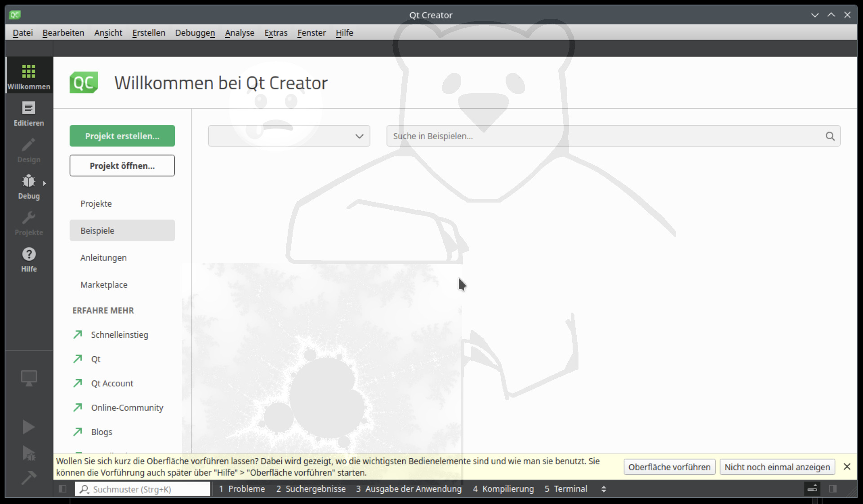
Task: Click the green Run play icon
Action: coord(29,427)
